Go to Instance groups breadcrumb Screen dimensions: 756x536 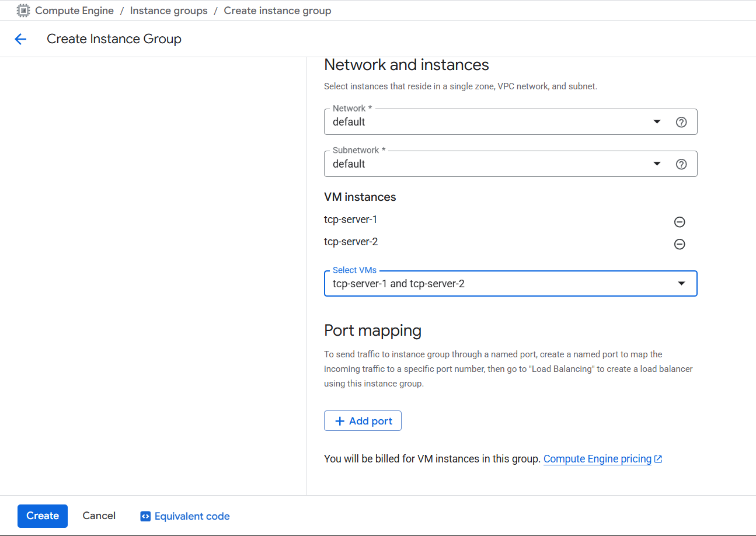coord(169,11)
